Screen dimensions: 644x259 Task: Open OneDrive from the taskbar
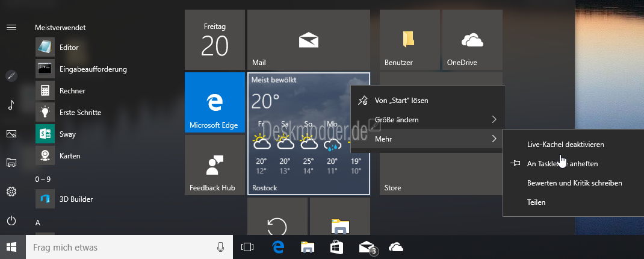point(396,247)
